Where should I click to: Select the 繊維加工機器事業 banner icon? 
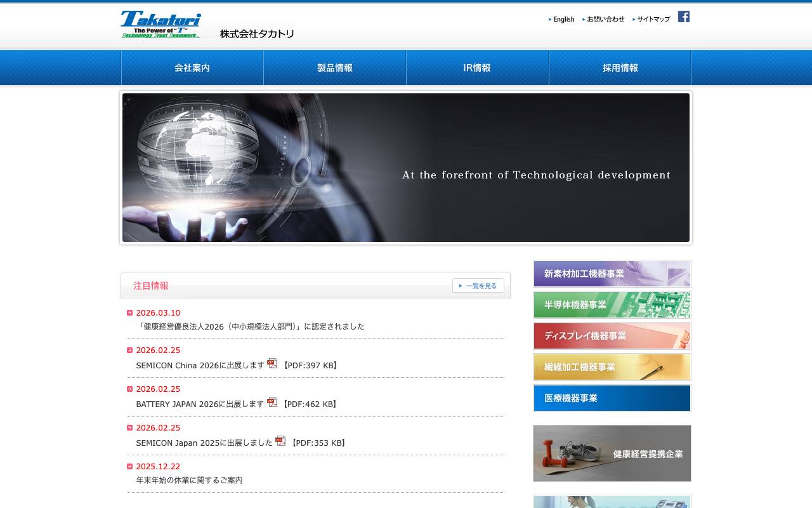coord(612,367)
